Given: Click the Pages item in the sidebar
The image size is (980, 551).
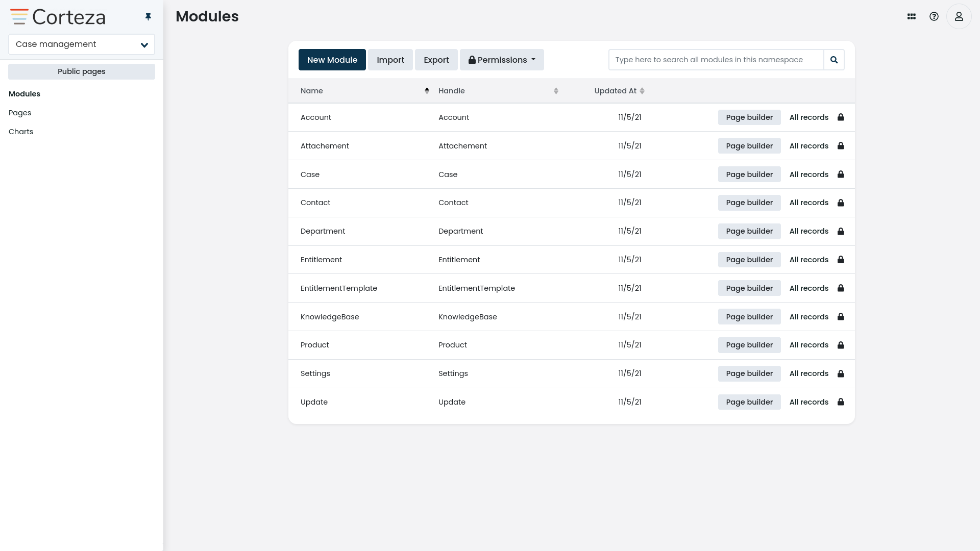Looking at the screenshot, I should [19, 112].
